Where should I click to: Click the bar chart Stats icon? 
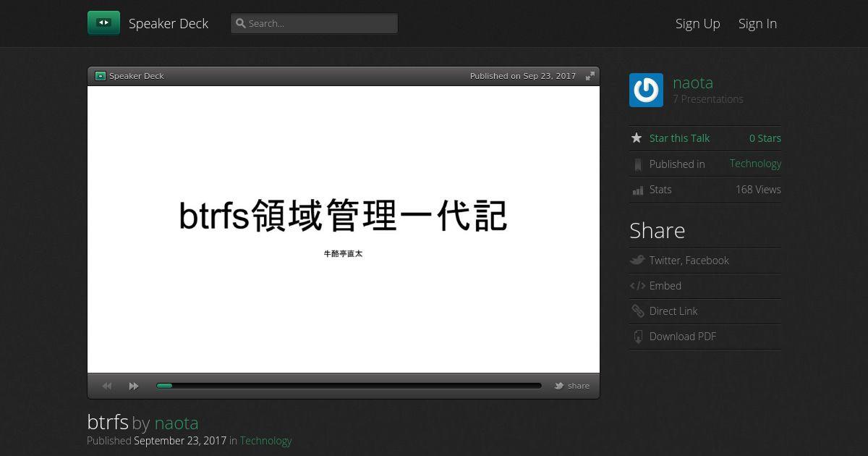[x=637, y=190]
